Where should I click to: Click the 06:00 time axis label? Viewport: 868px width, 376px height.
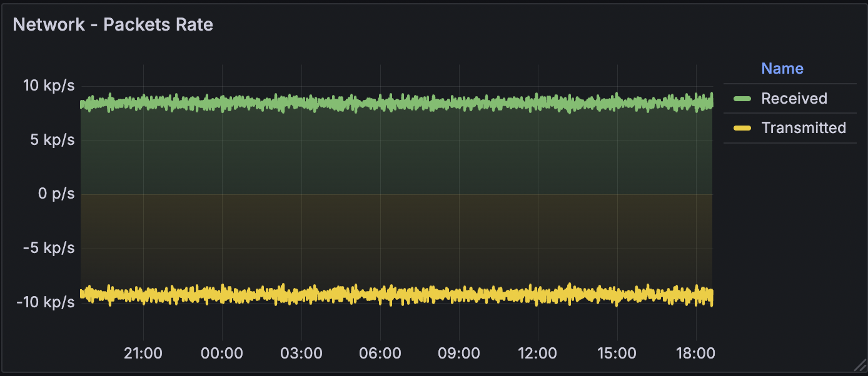pyautogui.click(x=380, y=354)
